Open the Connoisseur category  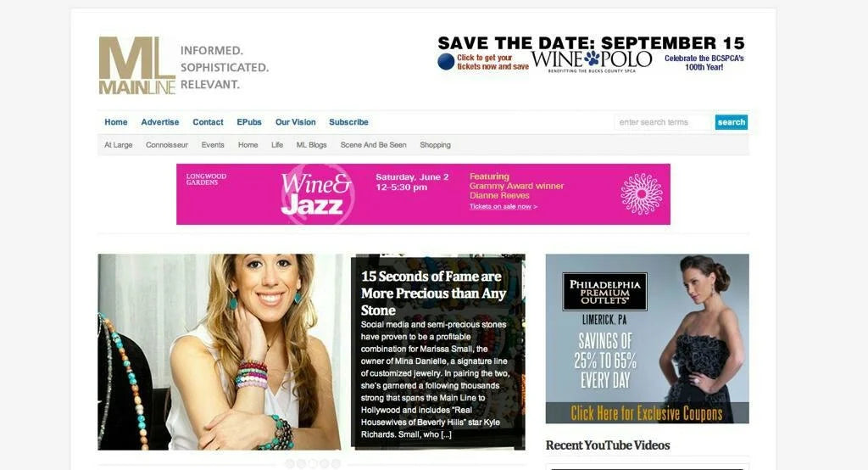pos(167,145)
